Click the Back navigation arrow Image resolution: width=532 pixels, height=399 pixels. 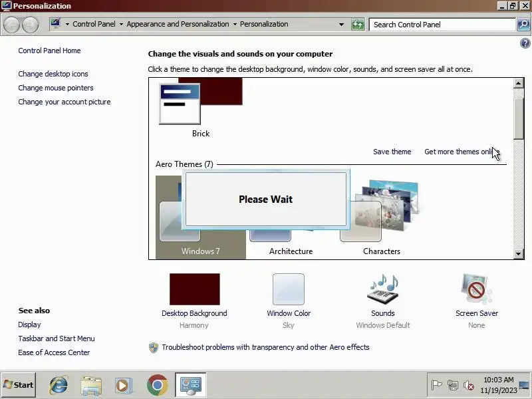[12, 25]
